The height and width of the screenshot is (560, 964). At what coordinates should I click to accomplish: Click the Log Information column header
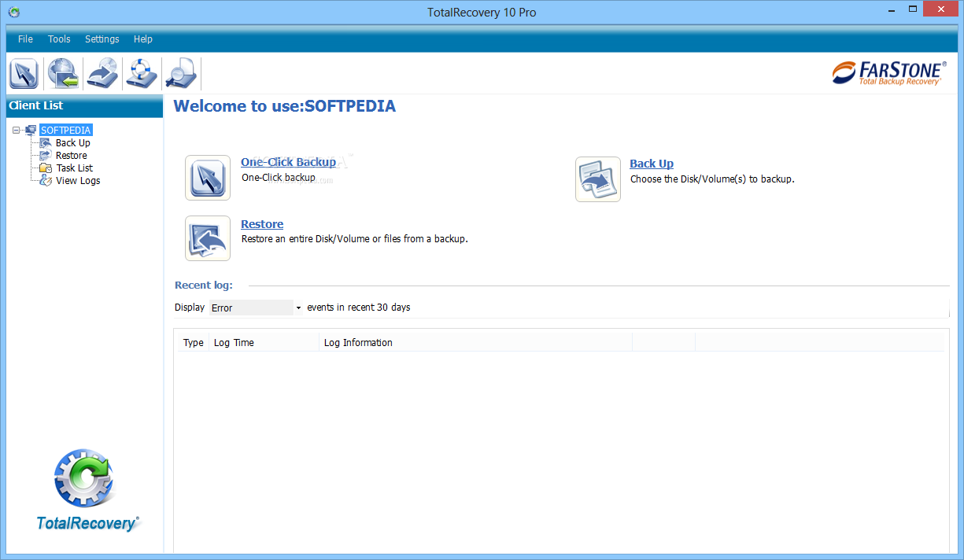[x=475, y=343]
